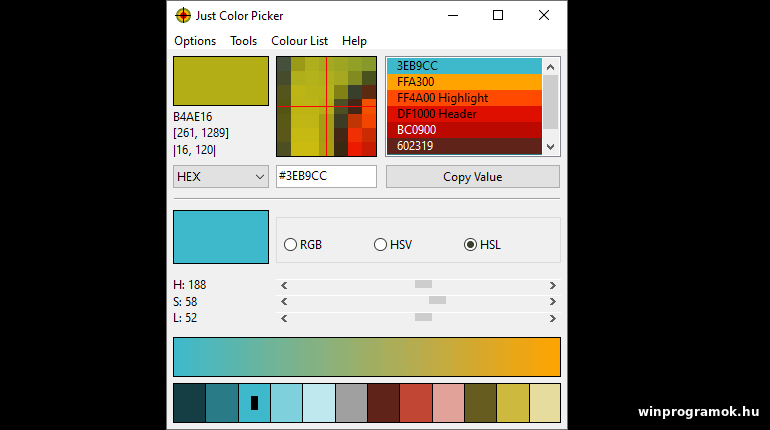
Task: Select BC0900 in the colour list
Action: [x=464, y=130]
